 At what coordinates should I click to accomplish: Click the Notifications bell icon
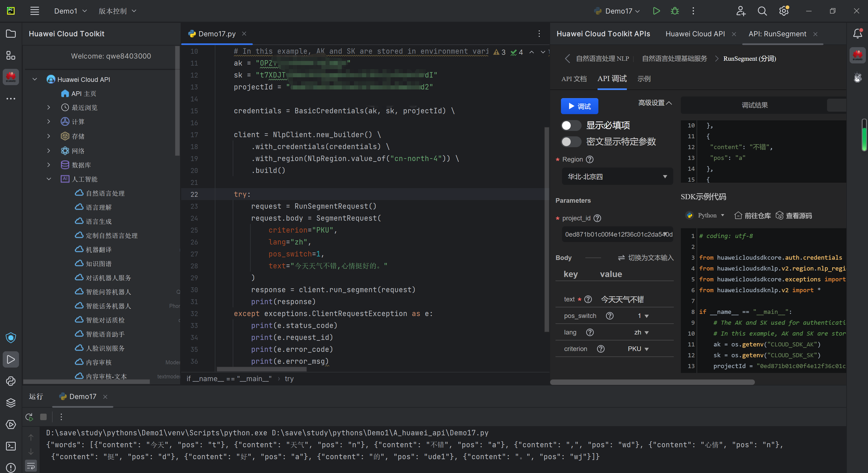857,33
